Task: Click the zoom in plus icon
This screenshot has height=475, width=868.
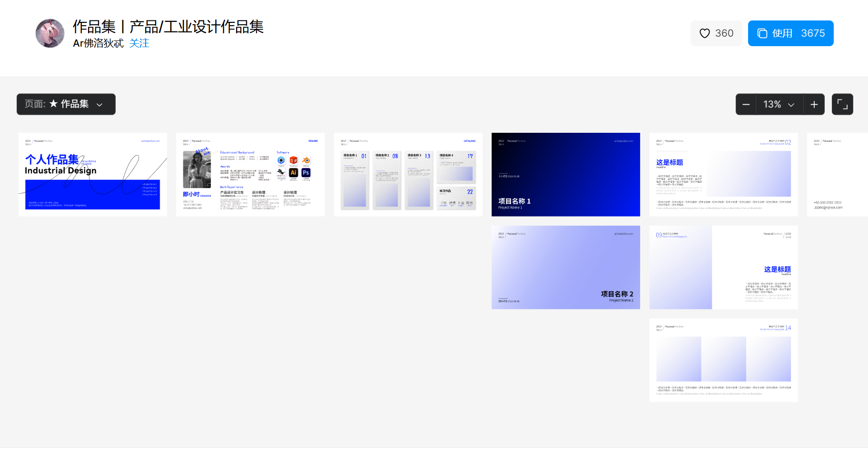Action: (x=814, y=104)
